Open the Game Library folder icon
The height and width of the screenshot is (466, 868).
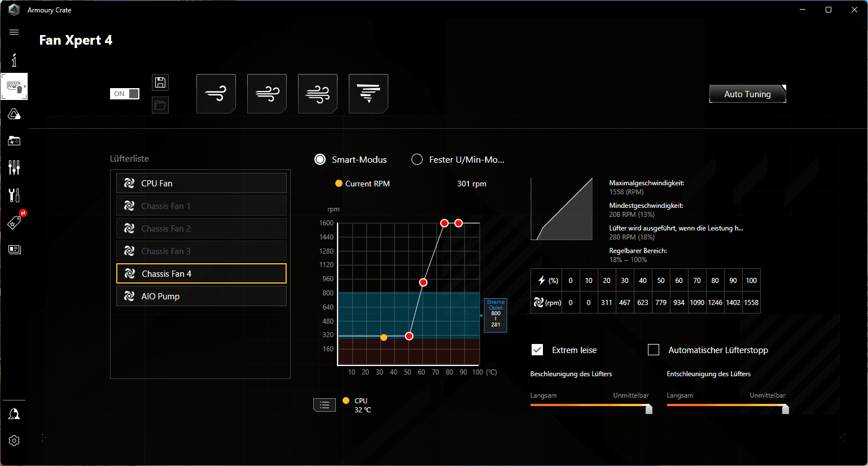pyautogui.click(x=14, y=141)
